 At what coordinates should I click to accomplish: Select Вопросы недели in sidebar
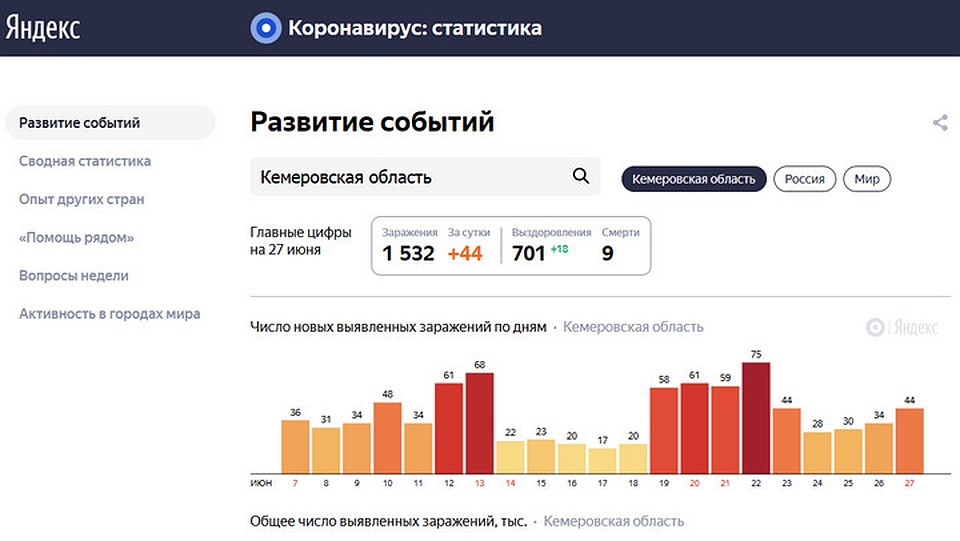(73, 275)
